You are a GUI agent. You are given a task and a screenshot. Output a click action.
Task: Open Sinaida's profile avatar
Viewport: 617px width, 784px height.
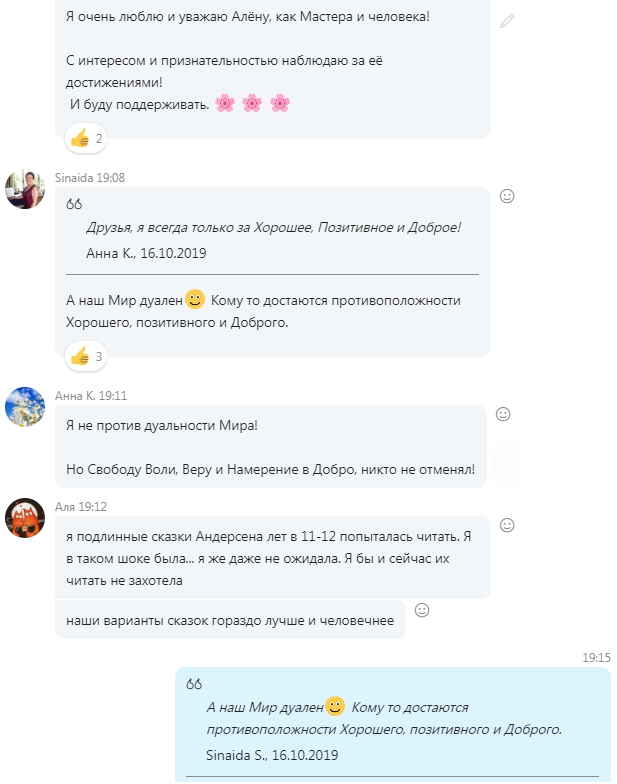coord(25,189)
